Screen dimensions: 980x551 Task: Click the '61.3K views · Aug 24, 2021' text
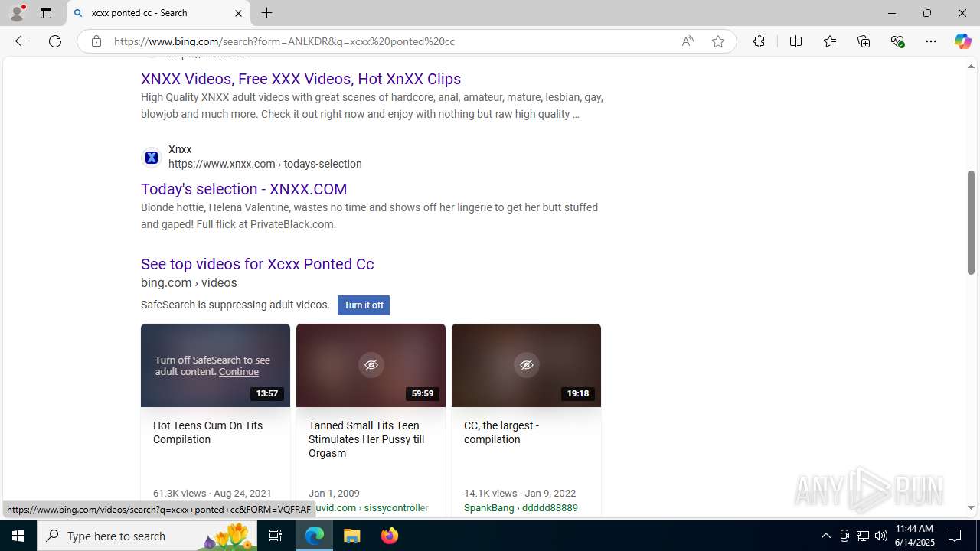(212, 494)
